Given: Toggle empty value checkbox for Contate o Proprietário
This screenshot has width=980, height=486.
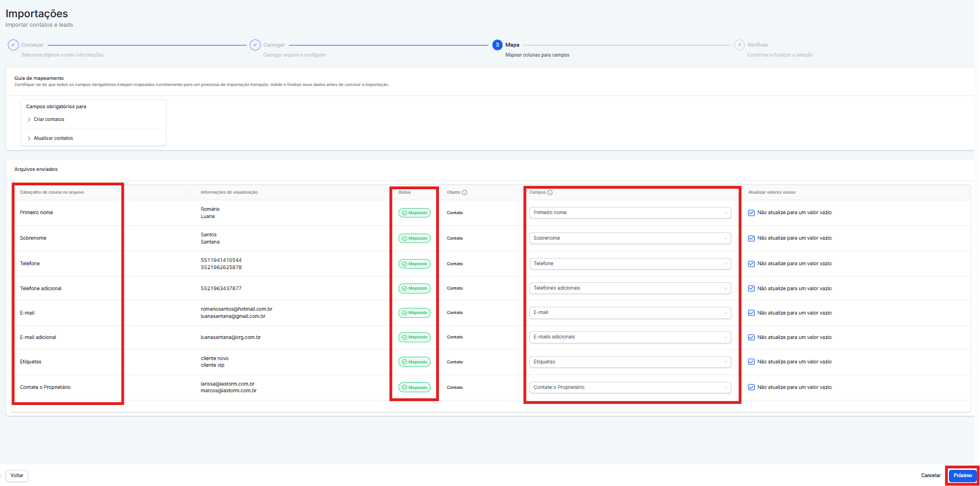Looking at the screenshot, I should (x=751, y=388).
